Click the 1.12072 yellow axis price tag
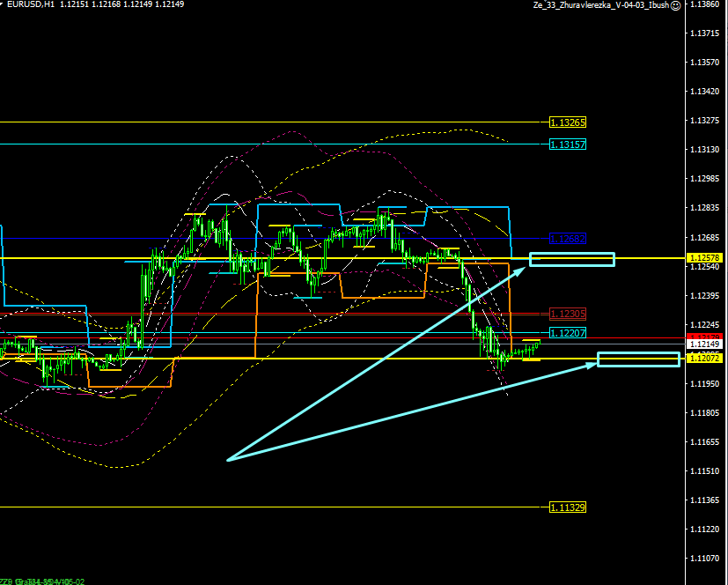This screenshot has width=728, height=585. coord(705,359)
